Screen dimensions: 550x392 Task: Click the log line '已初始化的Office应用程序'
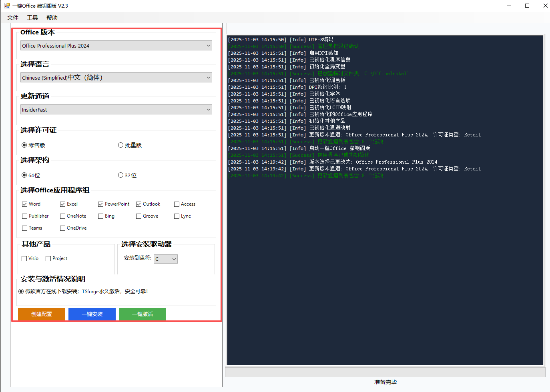click(300, 114)
